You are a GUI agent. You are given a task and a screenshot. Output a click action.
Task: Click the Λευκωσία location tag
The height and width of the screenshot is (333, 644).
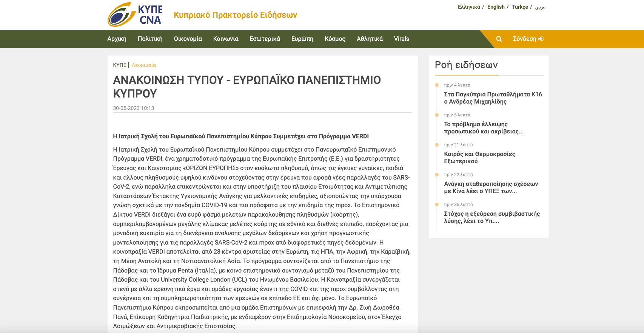[143, 65]
